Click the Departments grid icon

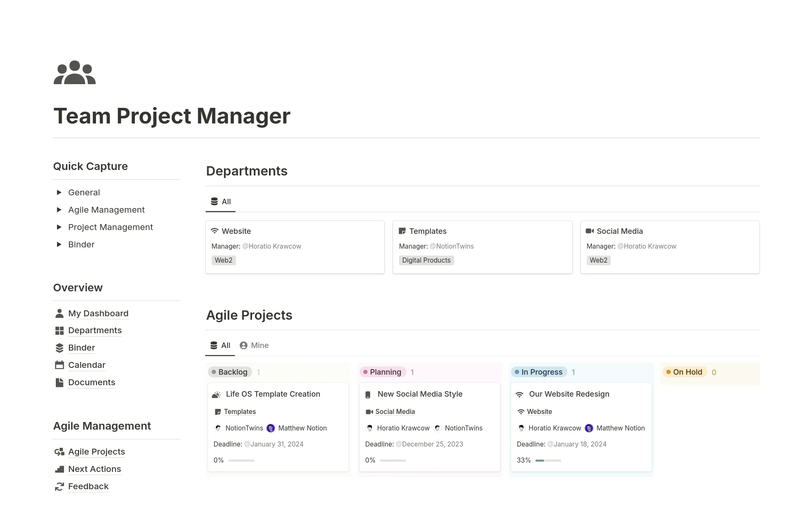60,331
